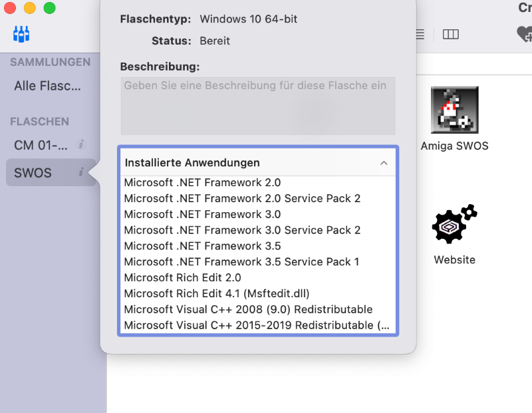Open info popover for CM 01 bottle
This screenshot has width=532, height=413.
81,144
